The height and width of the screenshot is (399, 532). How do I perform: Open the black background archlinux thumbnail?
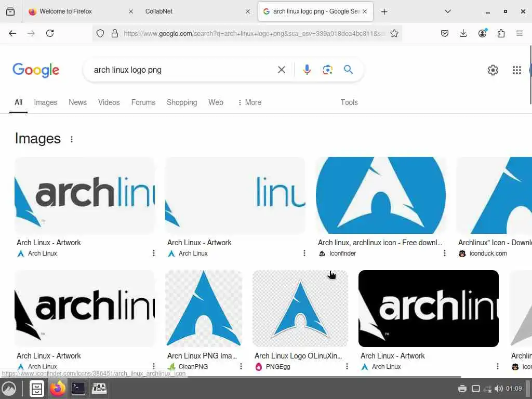[x=429, y=309]
